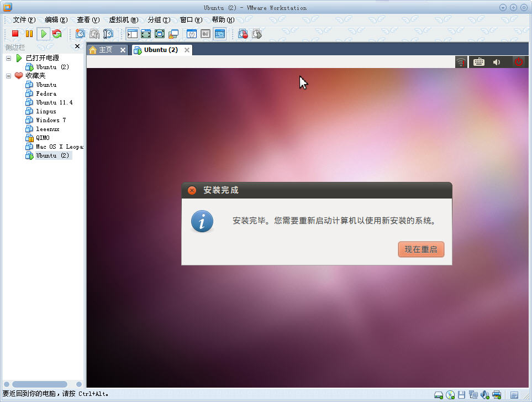The height and width of the screenshot is (402, 532).
Task: Click the network adapter status icon
Action: (473, 395)
